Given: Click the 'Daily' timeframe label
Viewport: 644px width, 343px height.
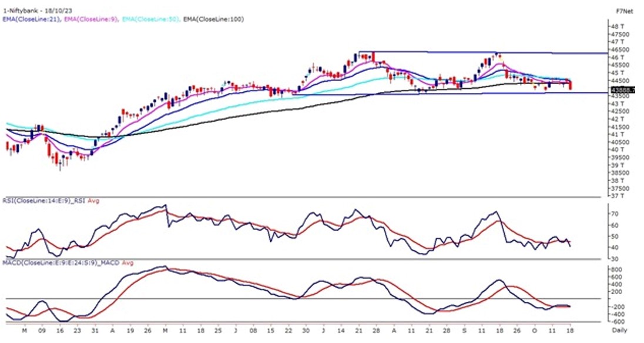Looking at the screenshot, I should click(x=619, y=331).
